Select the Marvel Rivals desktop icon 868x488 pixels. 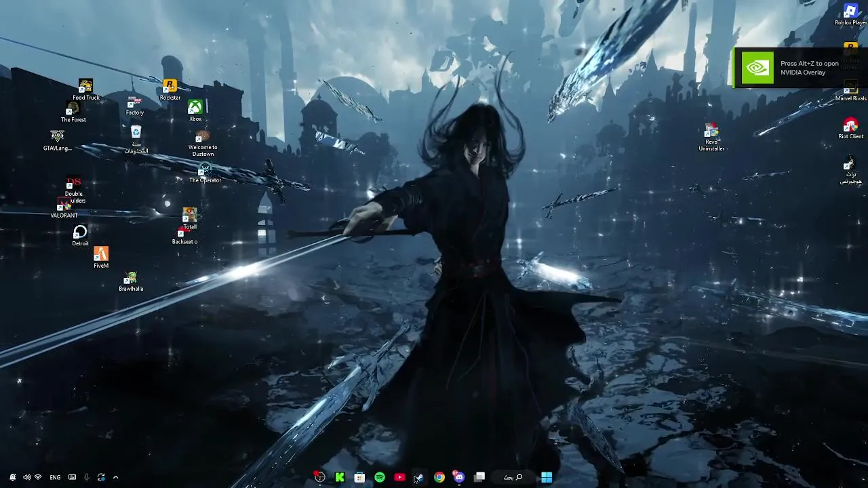tap(850, 91)
